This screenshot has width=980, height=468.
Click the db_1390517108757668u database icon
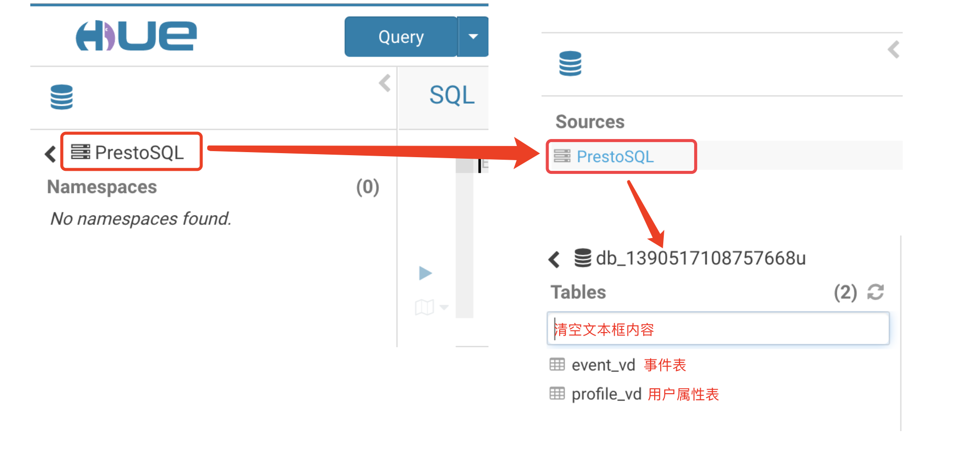[x=582, y=258]
